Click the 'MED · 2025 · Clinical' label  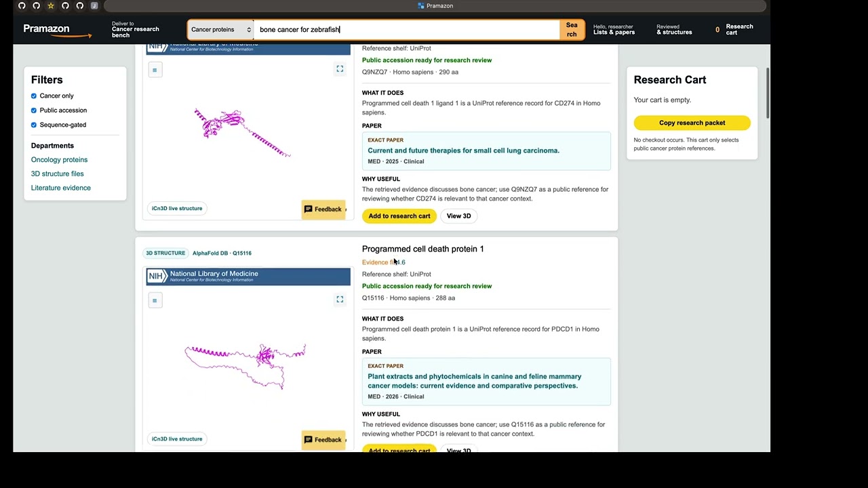396,162
